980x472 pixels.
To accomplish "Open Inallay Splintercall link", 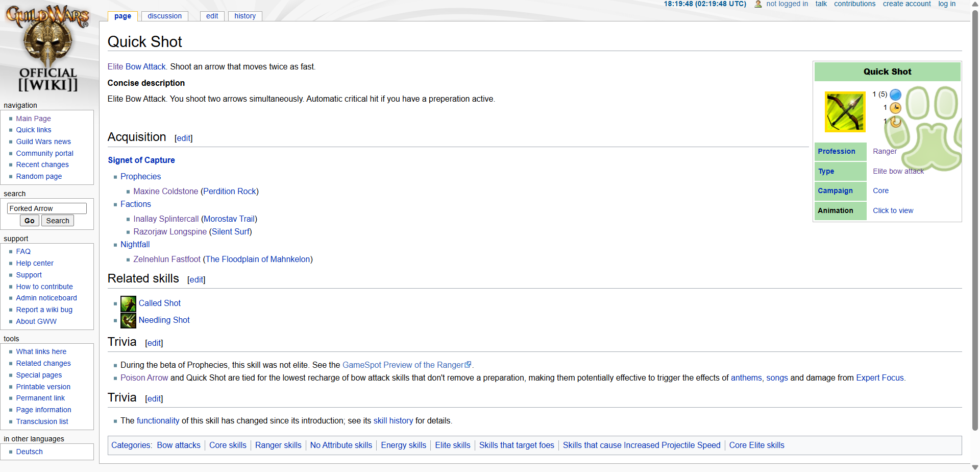I will [166, 219].
